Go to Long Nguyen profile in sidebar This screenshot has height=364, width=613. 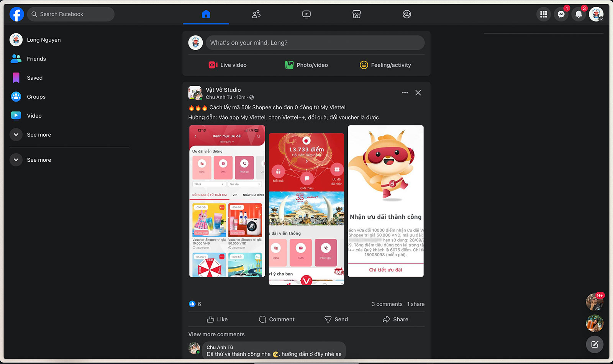(69, 40)
